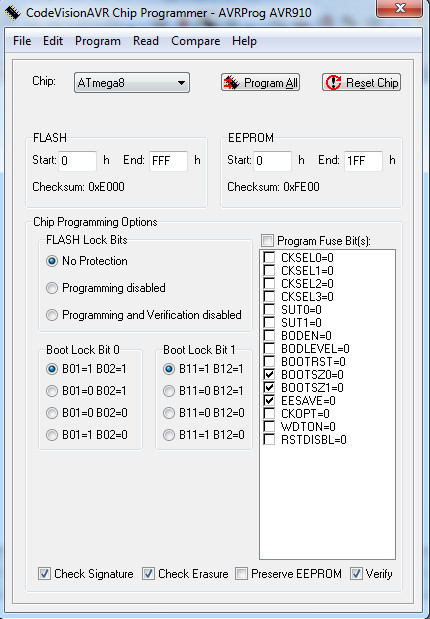Check the CKSEL0=0 fuse bit
The width and height of the screenshot is (430, 619).
click(269, 257)
